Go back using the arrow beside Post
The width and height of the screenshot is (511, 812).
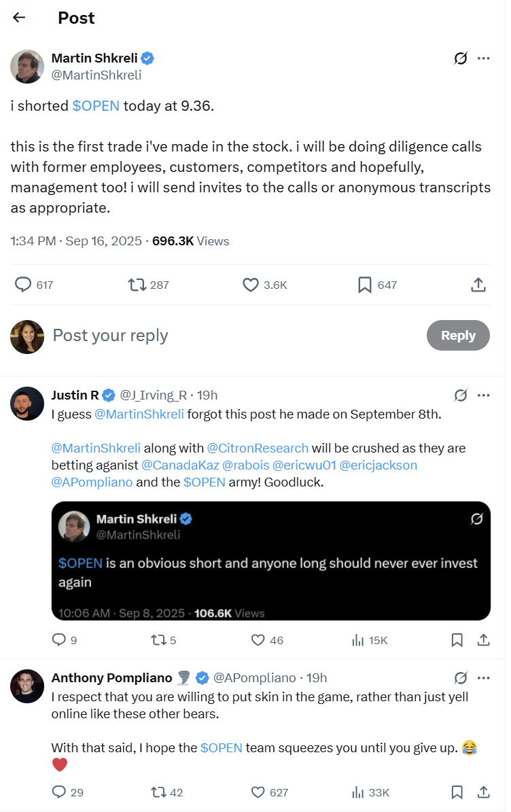point(19,18)
